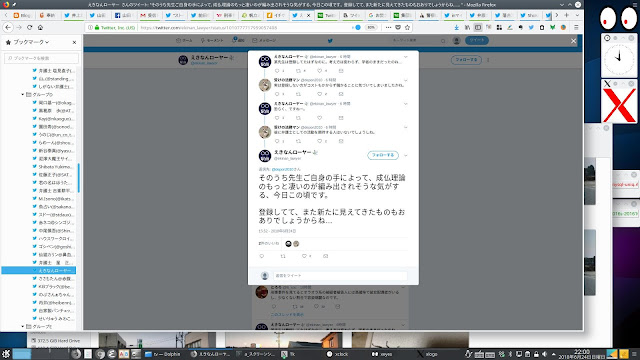Click このスレッドを表示 link below the modal
This screenshot has height=360, width=640.
tap(287, 315)
